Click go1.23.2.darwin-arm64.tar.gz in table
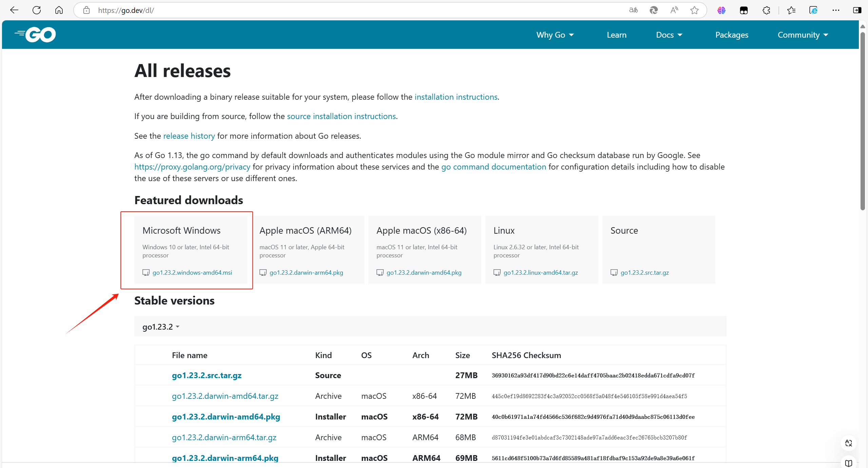The height and width of the screenshot is (468, 868). [224, 437]
